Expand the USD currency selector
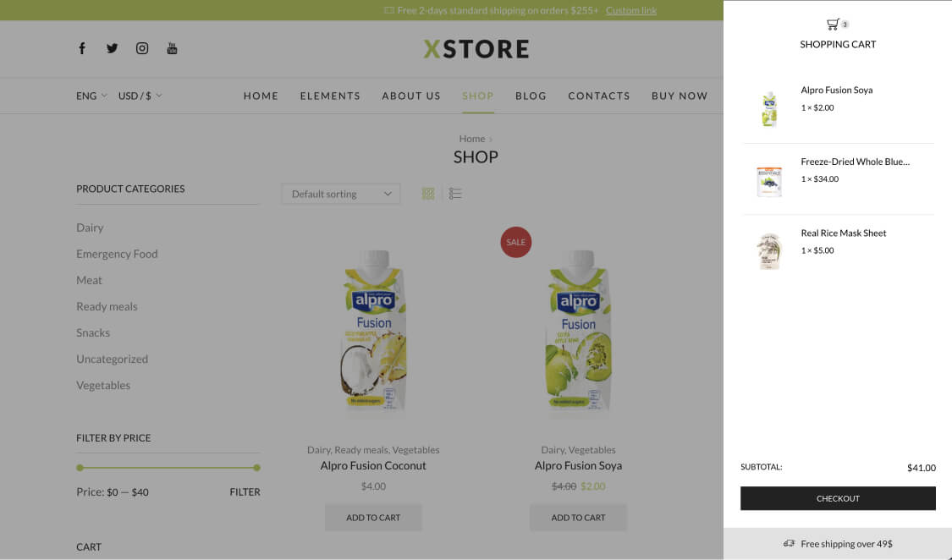Image resolution: width=952 pixels, height=560 pixels. 140,96
